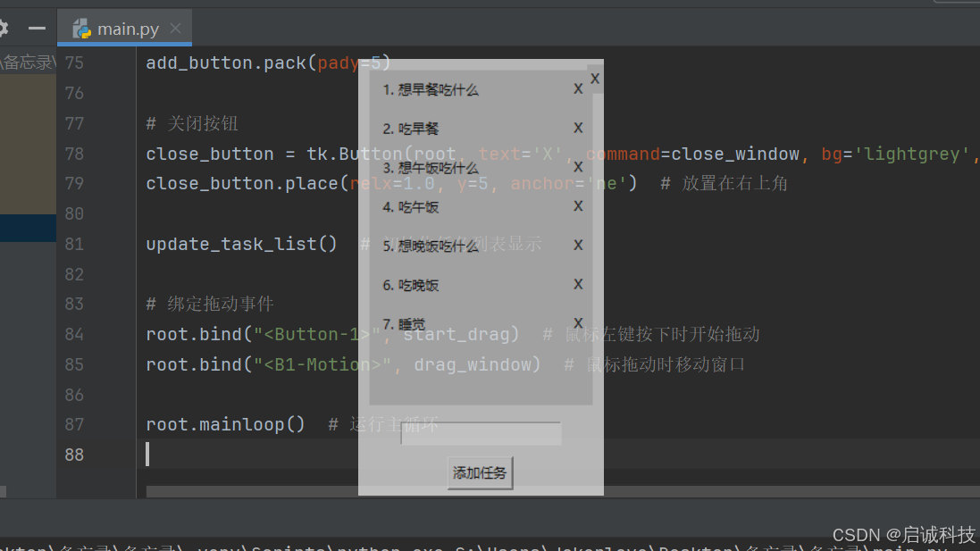Select task text 5. 想晚饭吃什么
Image resolution: width=980 pixels, height=551 pixels.
coord(431,246)
